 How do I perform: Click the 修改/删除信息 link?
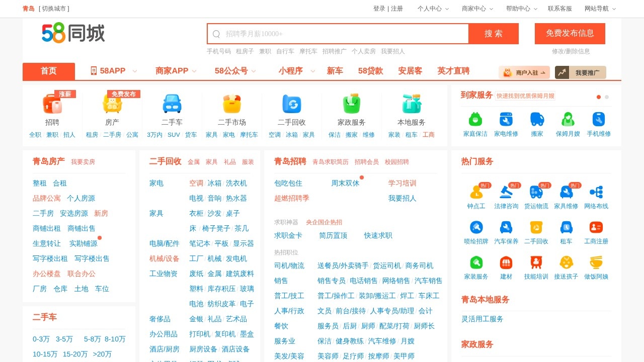click(571, 51)
